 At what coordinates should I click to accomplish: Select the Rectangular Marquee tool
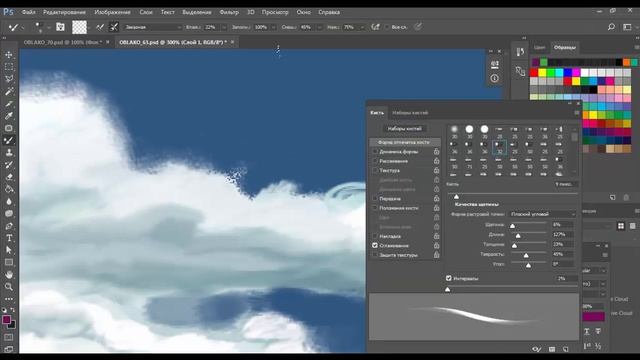coord(9,67)
